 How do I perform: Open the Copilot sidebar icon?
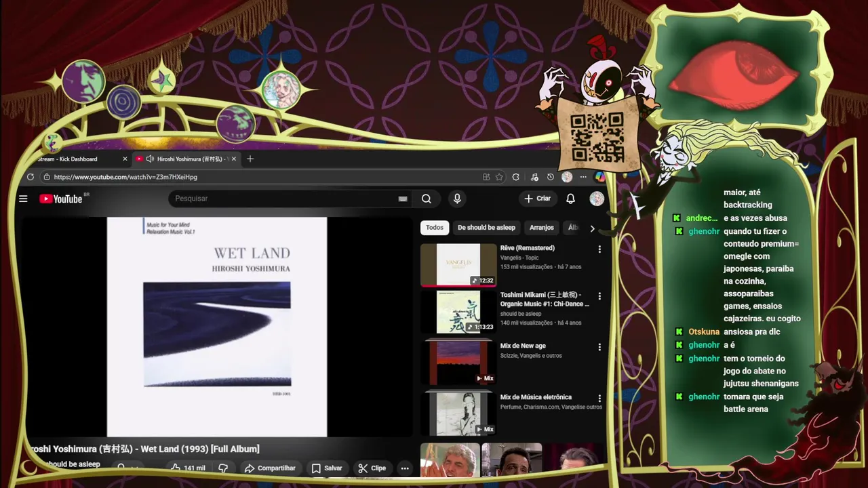click(x=599, y=177)
